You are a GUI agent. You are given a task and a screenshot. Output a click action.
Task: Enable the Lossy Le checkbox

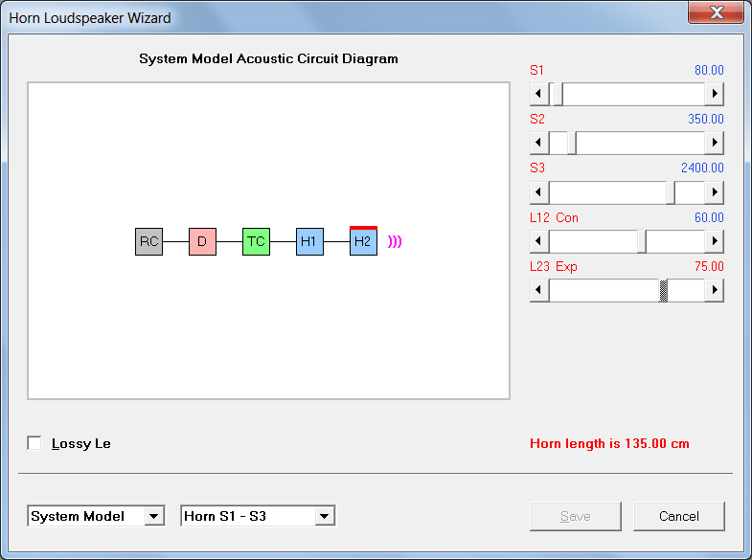click(34, 443)
